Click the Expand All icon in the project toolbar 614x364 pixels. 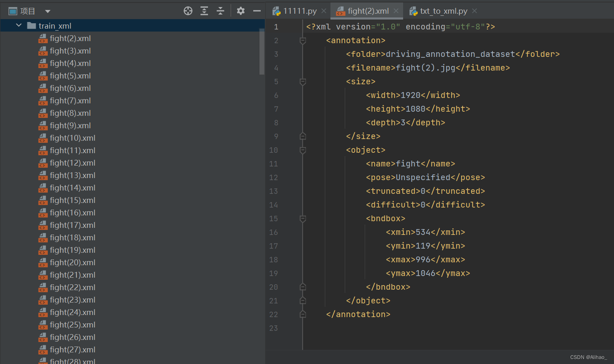(204, 11)
